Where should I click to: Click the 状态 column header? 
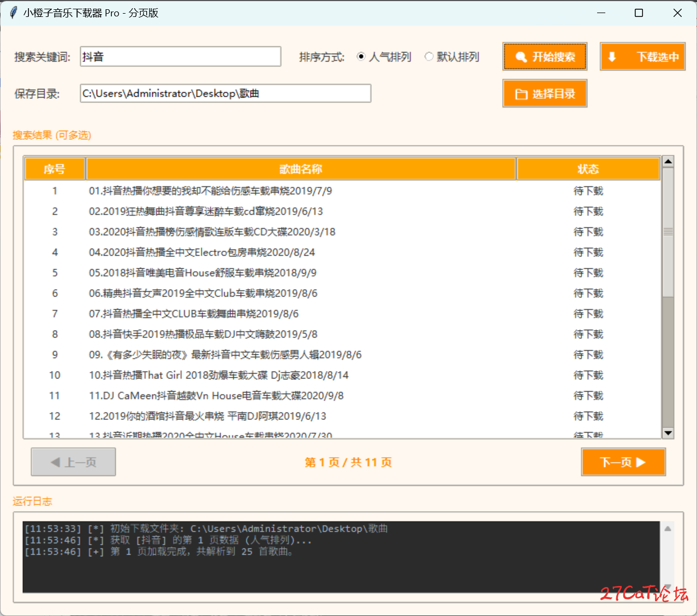pos(588,169)
